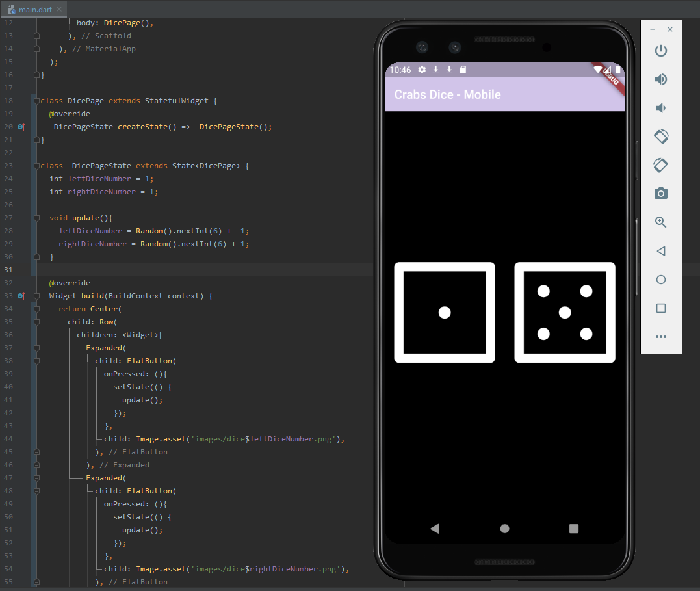Take emulator screenshot with camera icon

click(661, 194)
